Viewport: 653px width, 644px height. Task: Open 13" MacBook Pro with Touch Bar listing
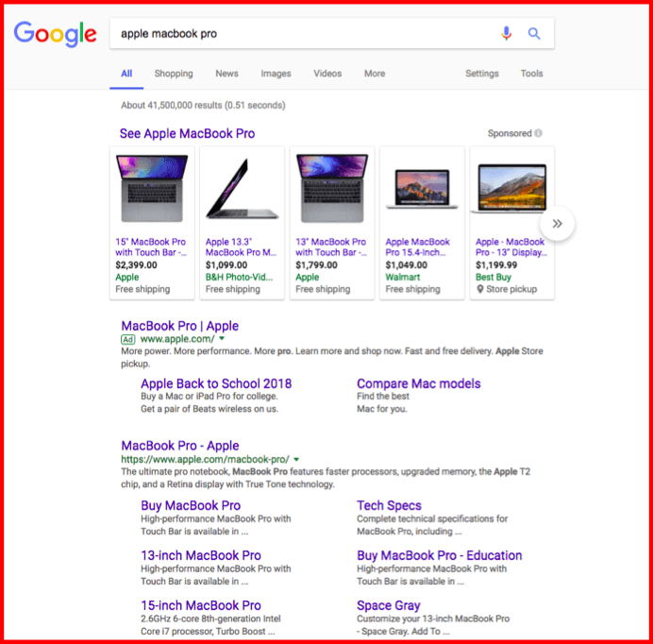pos(331,247)
